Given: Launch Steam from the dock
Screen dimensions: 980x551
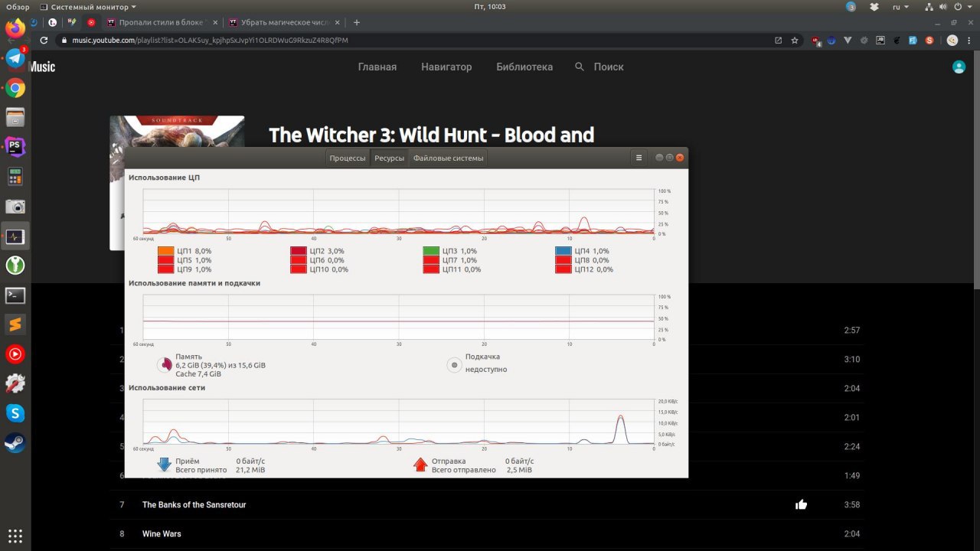Looking at the screenshot, I should tap(15, 443).
